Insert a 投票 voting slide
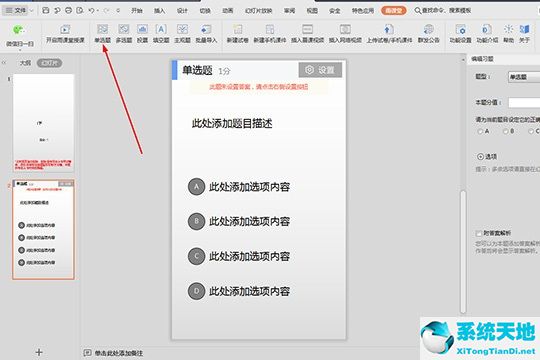This screenshot has height=360, width=540. click(x=142, y=34)
